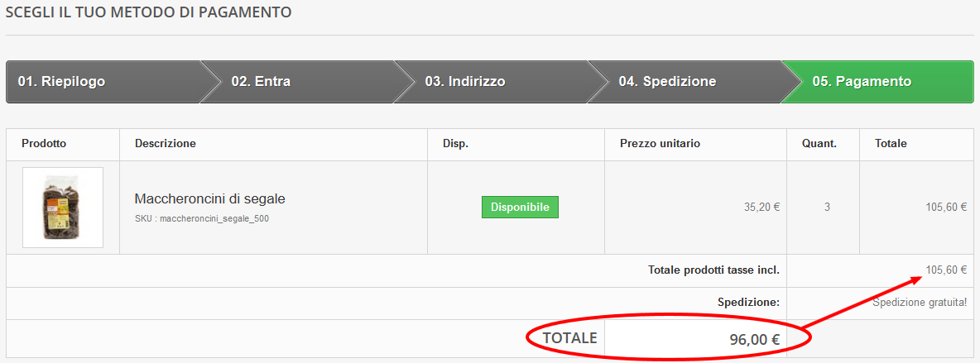Click the Maccheroncini di segale product name
This screenshot has width=980, height=363.
click(x=209, y=199)
